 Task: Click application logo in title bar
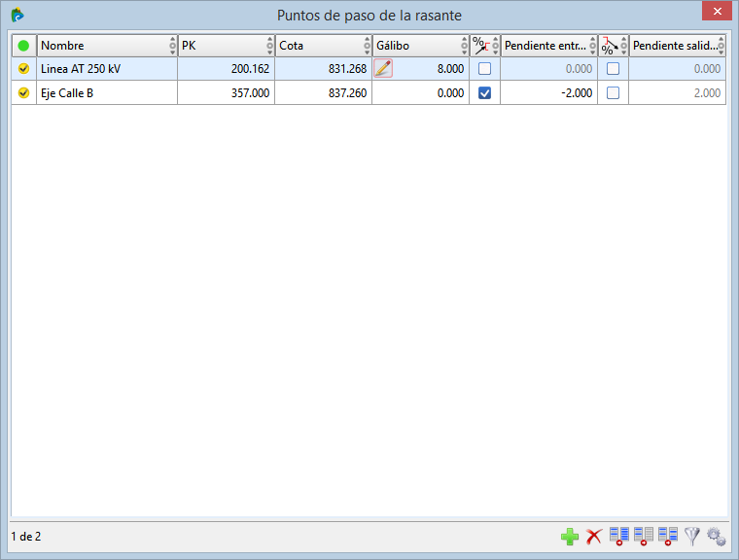click(18, 16)
